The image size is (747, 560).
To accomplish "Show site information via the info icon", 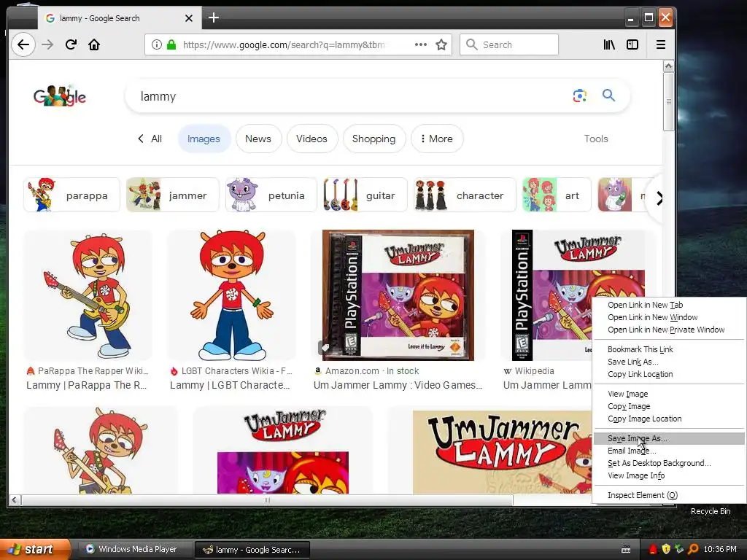I will (x=156, y=44).
